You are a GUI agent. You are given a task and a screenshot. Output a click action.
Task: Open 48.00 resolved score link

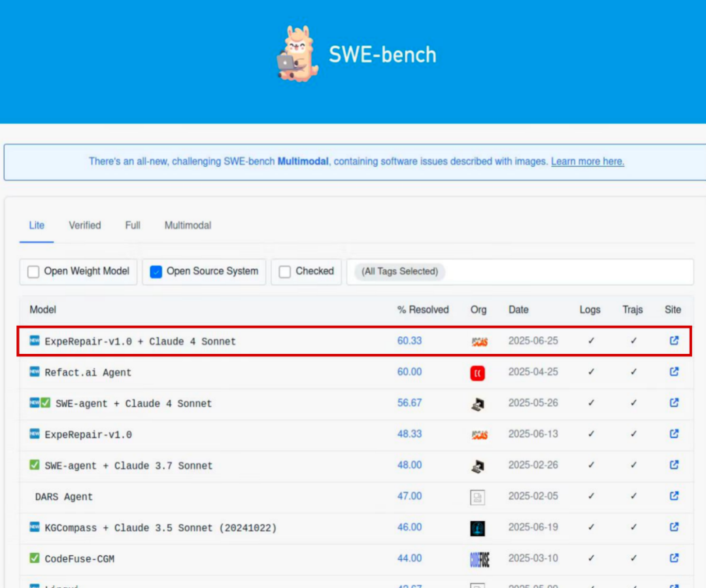[409, 465]
